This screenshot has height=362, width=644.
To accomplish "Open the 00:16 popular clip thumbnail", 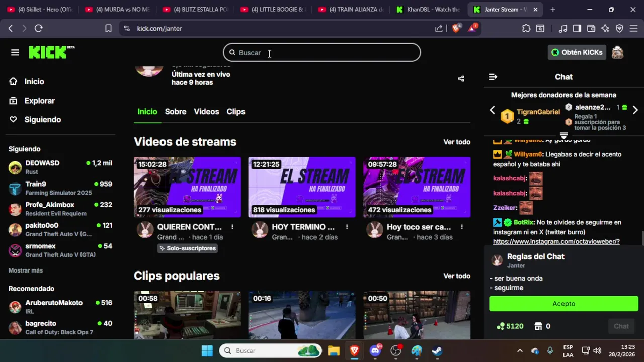I will tap(302, 315).
